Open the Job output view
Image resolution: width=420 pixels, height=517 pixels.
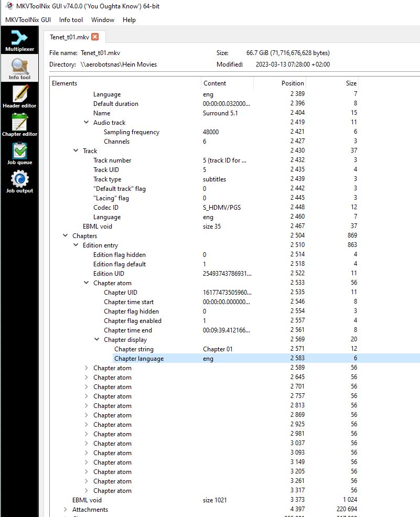coord(19,181)
